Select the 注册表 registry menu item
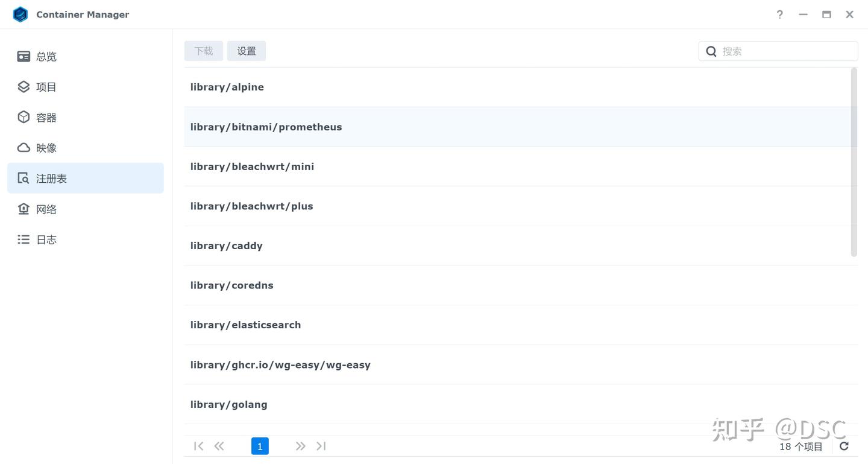Image resolution: width=868 pixels, height=464 pixels. pyautogui.click(x=86, y=178)
